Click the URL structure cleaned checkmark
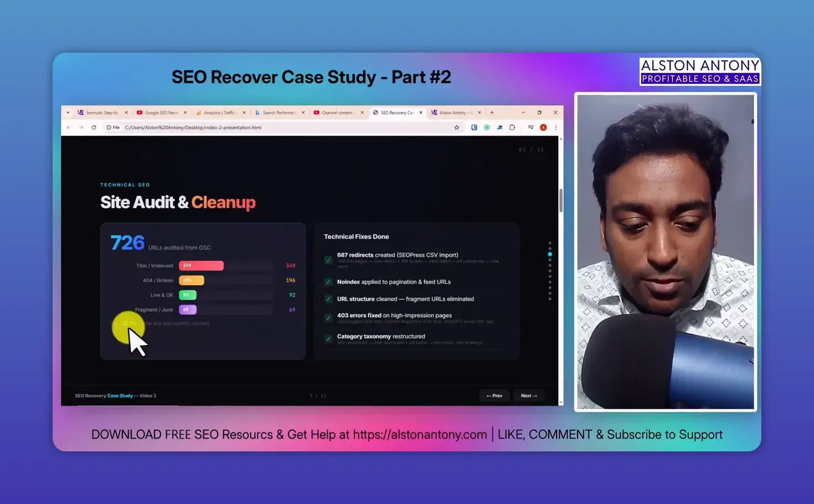The height and width of the screenshot is (504, 814). (x=328, y=299)
